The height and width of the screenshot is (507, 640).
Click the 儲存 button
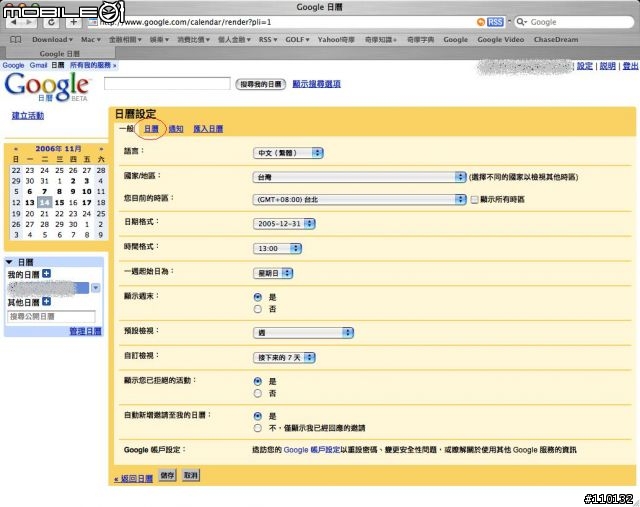click(x=167, y=475)
